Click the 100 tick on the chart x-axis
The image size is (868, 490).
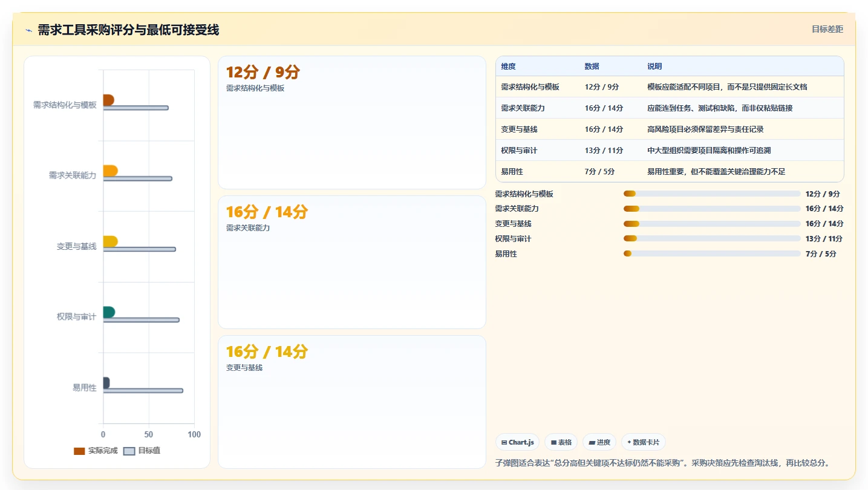[194, 434]
